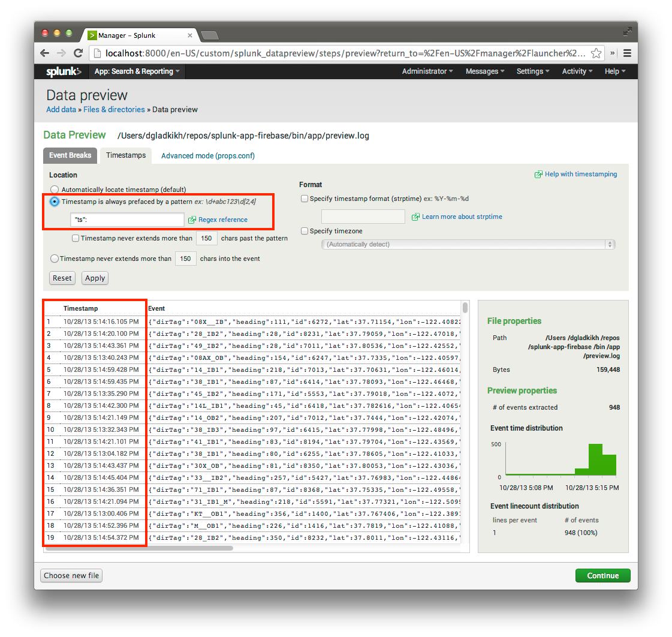This screenshot has width=672, height=637.
Task: Click the Apply button
Action: 95,278
